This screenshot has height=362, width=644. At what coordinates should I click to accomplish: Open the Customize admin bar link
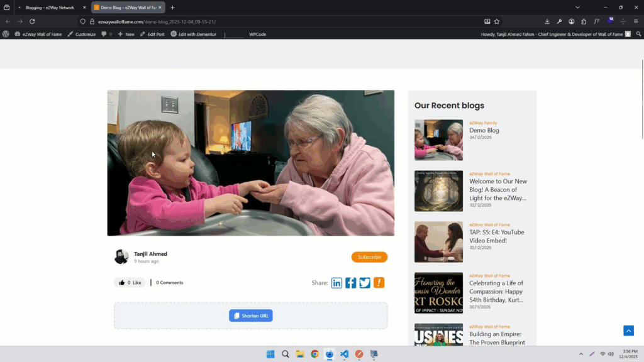pyautogui.click(x=82, y=34)
